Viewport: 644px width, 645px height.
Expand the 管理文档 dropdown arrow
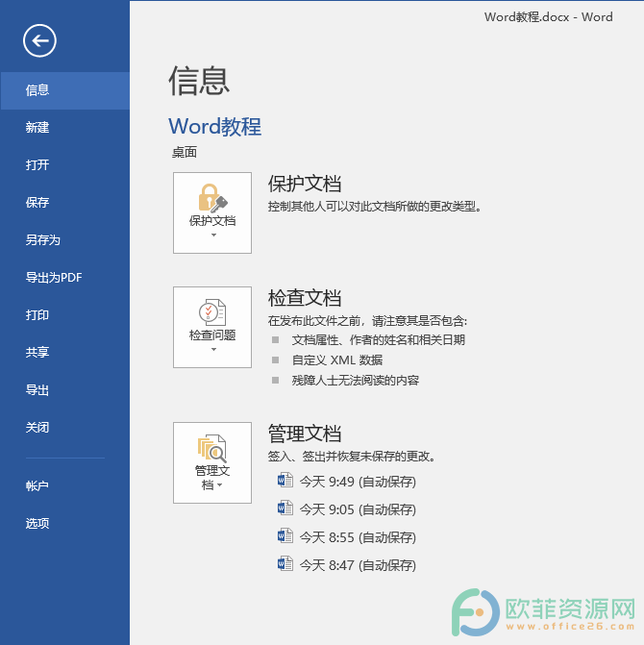click(219, 485)
